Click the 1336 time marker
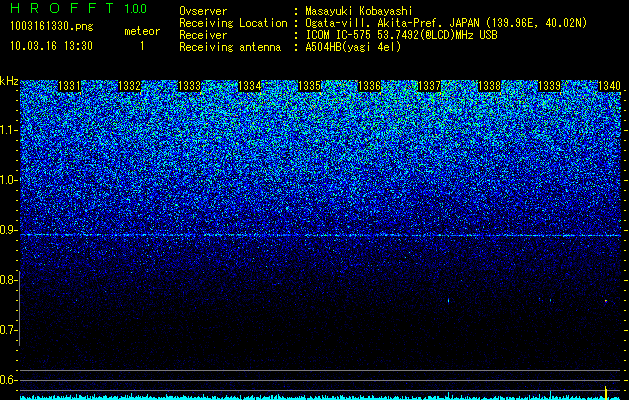This screenshot has width=629, height=400. pyautogui.click(x=369, y=86)
